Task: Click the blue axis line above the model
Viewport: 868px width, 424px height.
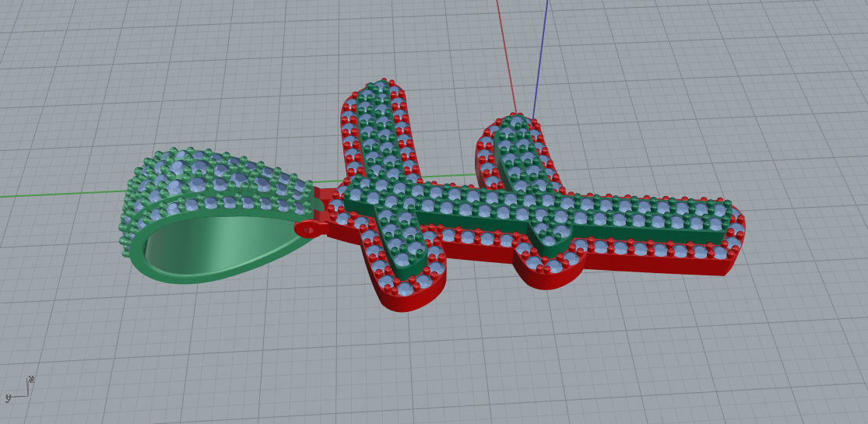Action: [x=540, y=58]
